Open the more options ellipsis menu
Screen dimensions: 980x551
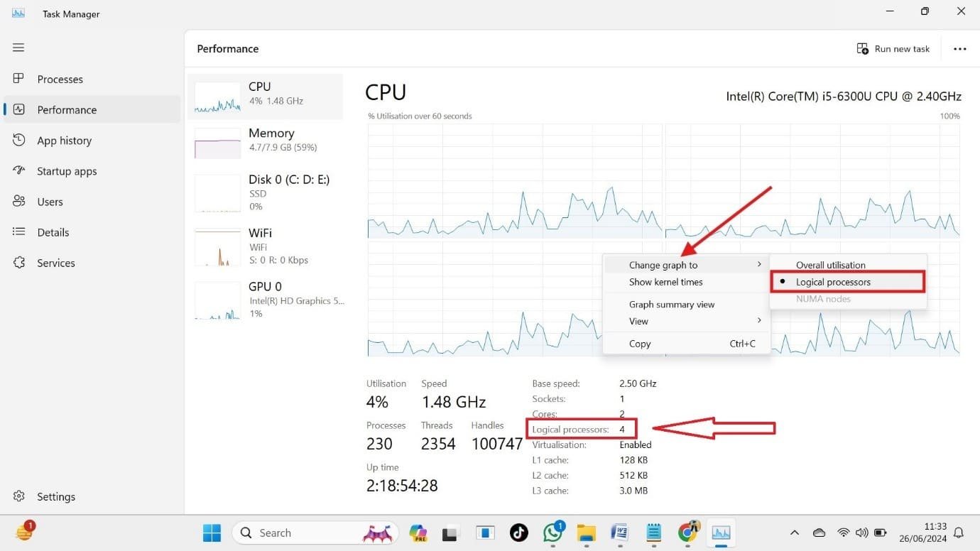960,48
